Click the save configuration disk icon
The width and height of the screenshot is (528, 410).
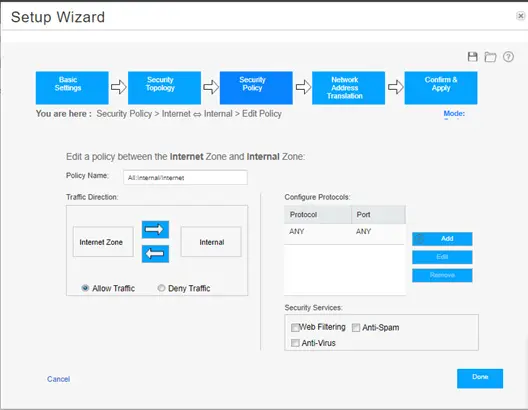coord(472,57)
